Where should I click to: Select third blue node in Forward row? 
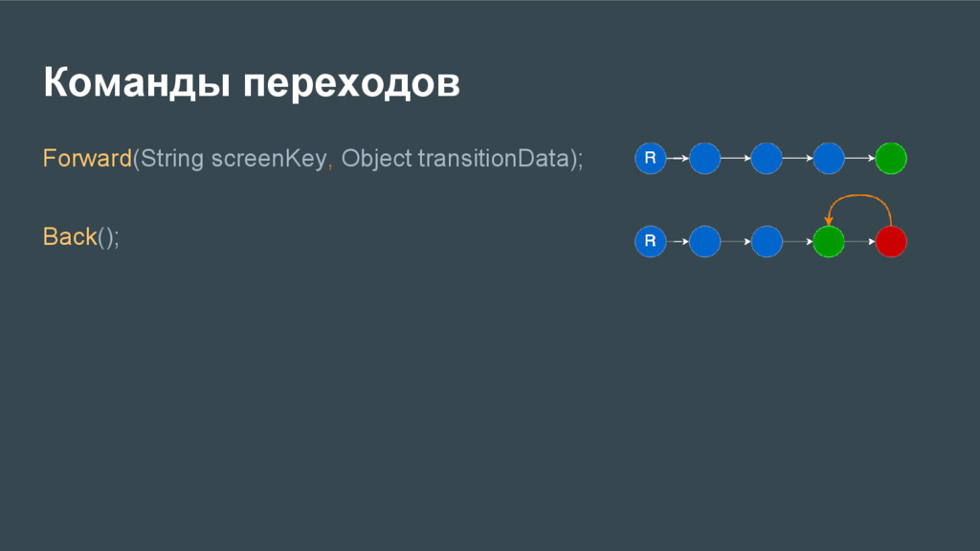[x=767, y=158]
